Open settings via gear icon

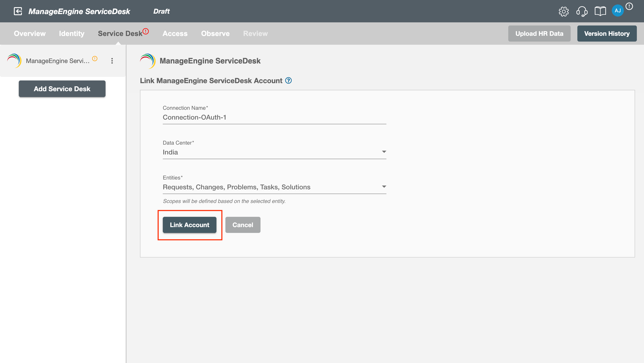(x=564, y=11)
